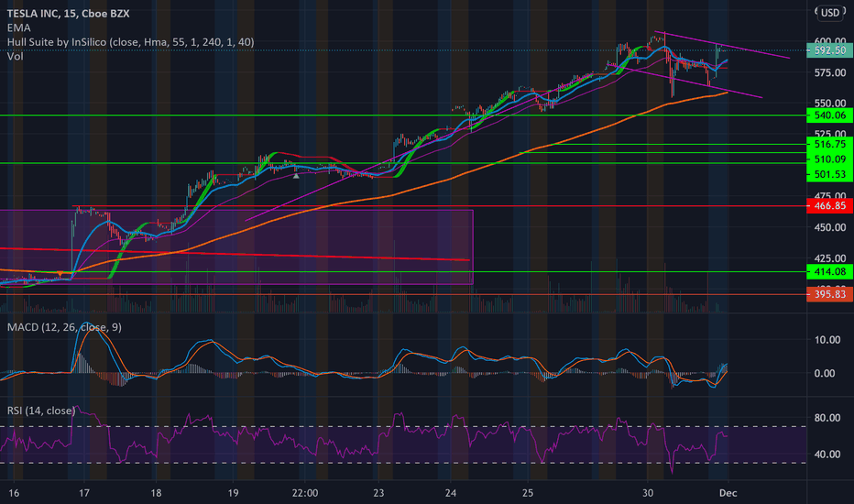The height and width of the screenshot is (504, 854).
Task: Click the small gray triangle marker near 22:00
Action: [x=296, y=176]
